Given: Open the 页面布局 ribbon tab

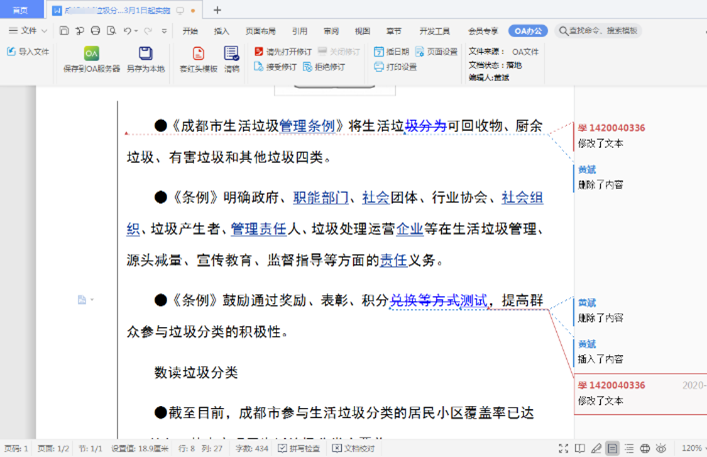Looking at the screenshot, I should (260, 31).
